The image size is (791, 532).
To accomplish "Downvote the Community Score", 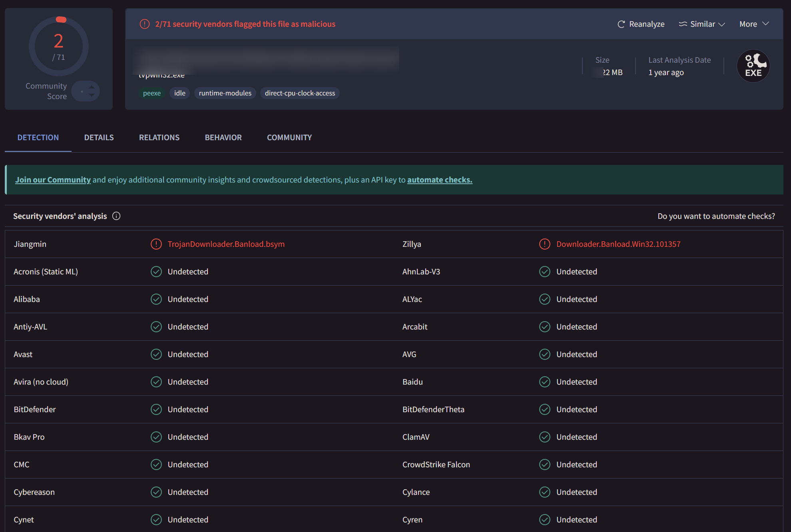I will pos(92,95).
